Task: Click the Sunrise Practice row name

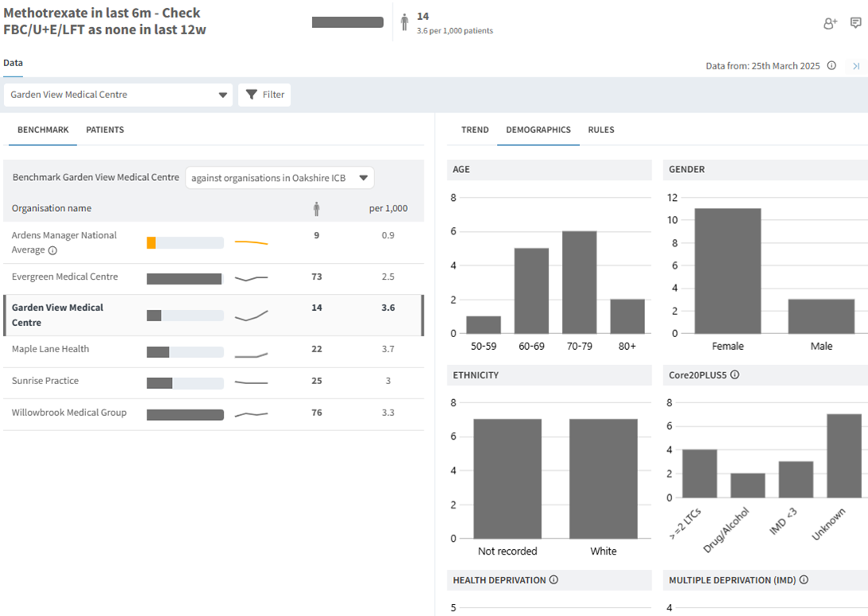Action: tap(45, 381)
